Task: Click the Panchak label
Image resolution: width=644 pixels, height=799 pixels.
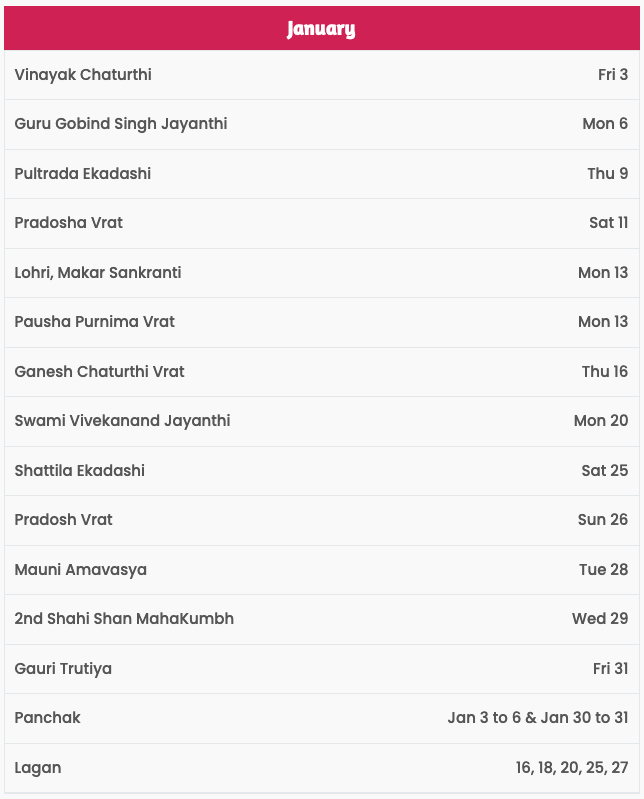Action: (47, 717)
